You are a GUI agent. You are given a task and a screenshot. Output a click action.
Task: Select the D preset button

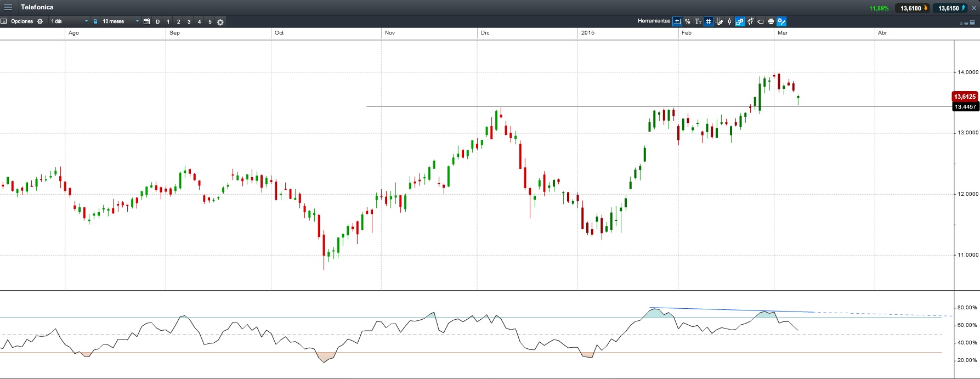pos(158,22)
